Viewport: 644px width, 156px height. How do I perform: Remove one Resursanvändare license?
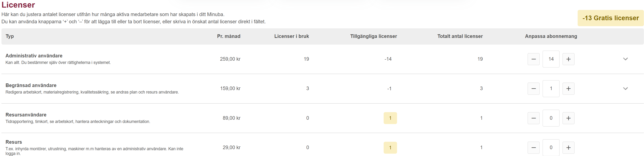(x=533, y=118)
